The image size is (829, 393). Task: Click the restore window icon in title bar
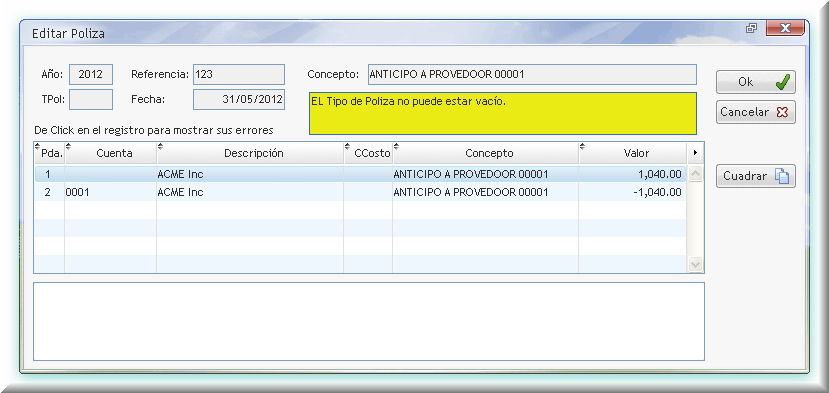[751, 29]
